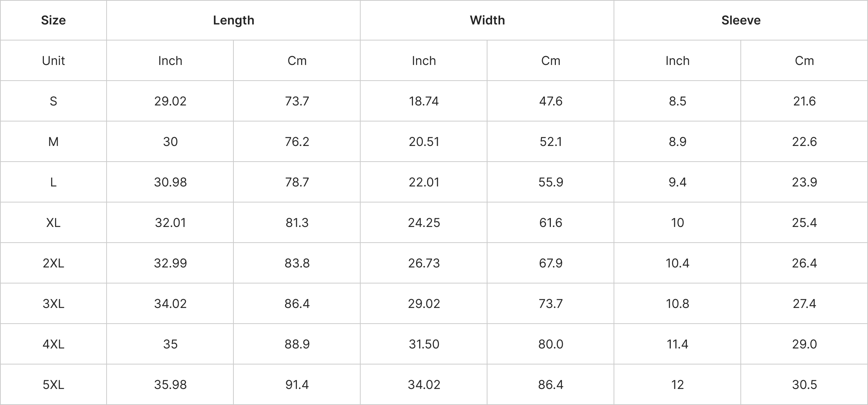Select L width value 22.01 inch
Image resolution: width=868 pixels, height=405 pixels.
(x=424, y=182)
